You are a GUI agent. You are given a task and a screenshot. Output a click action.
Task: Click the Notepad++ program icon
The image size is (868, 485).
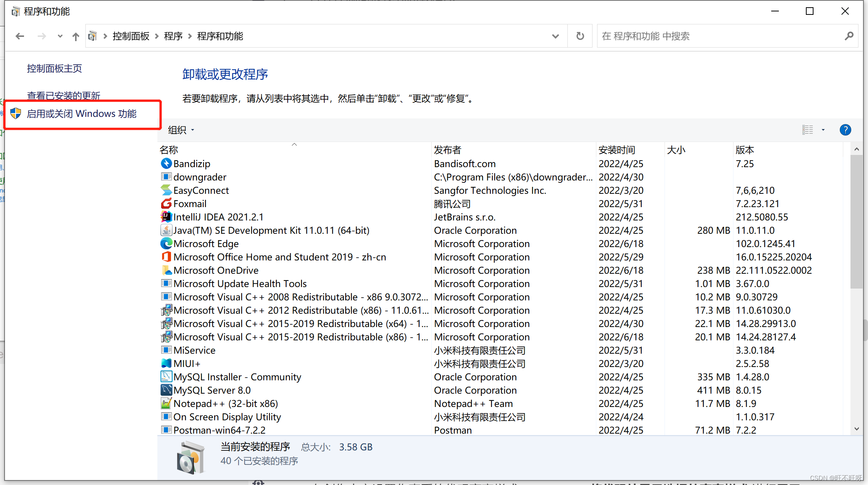[x=166, y=404]
